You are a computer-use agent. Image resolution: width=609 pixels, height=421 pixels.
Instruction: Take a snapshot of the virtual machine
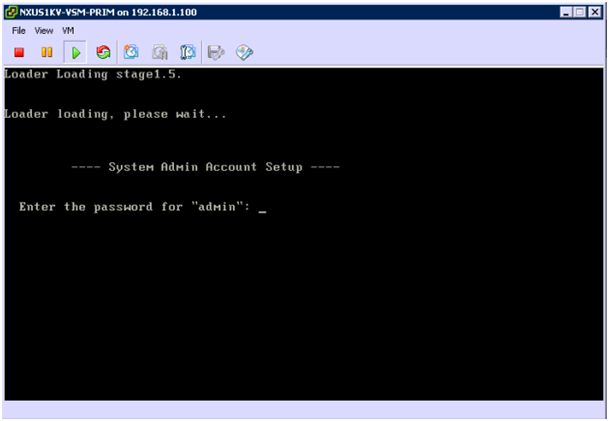[131, 52]
